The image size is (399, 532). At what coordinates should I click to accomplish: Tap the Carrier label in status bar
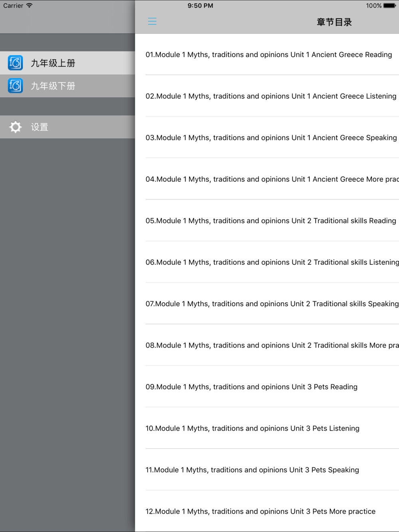(13, 6)
